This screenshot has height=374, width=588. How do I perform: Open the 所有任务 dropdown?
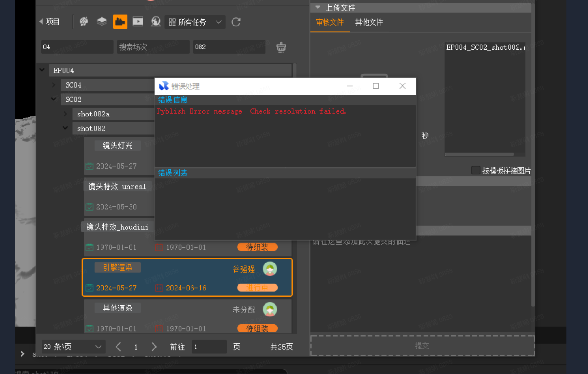point(195,22)
